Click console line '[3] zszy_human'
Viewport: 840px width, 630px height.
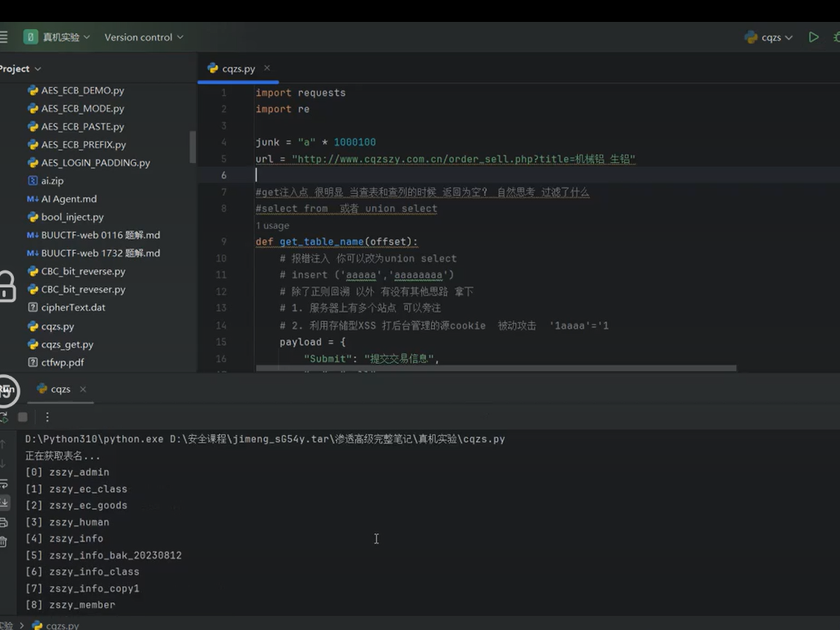tap(67, 522)
